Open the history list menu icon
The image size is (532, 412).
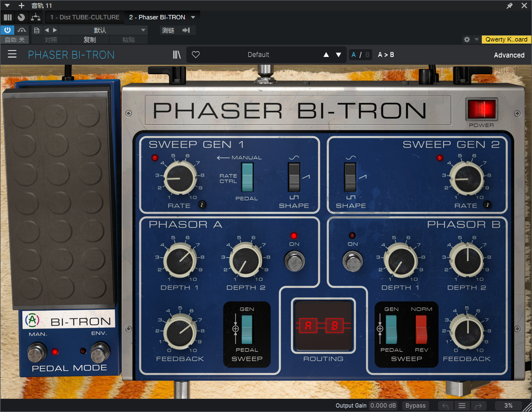pyautogui.click(x=462, y=405)
